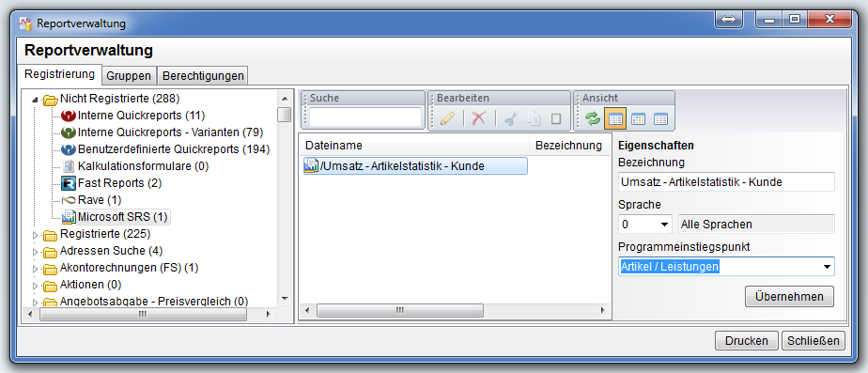Open the Sprache dropdown
The width and height of the screenshot is (868, 373).
tap(645, 225)
